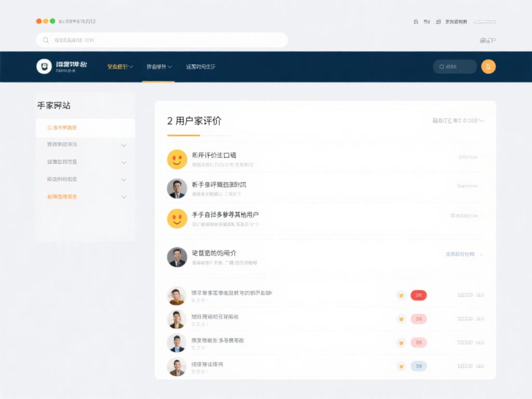The height and width of the screenshot is (399, 532).
Task: Click the heart badge on the last user comment
Action: click(x=401, y=366)
